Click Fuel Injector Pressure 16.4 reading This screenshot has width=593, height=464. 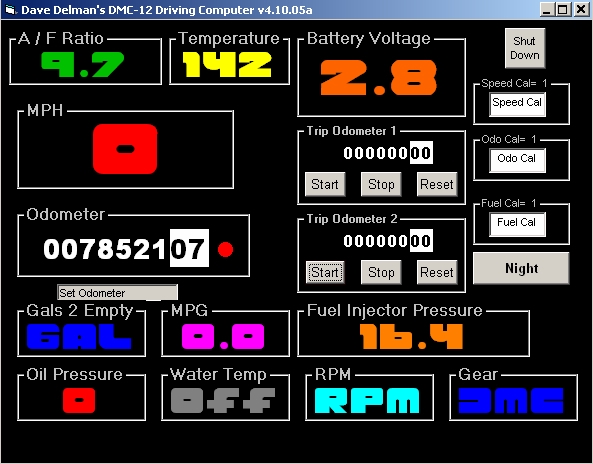pos(411,337)
